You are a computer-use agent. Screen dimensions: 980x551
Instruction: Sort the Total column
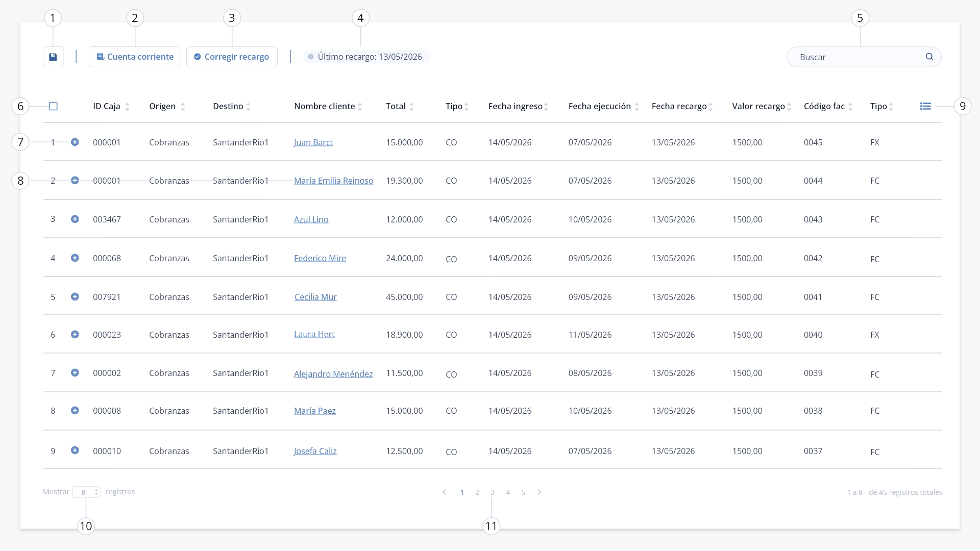click(411, 107)
